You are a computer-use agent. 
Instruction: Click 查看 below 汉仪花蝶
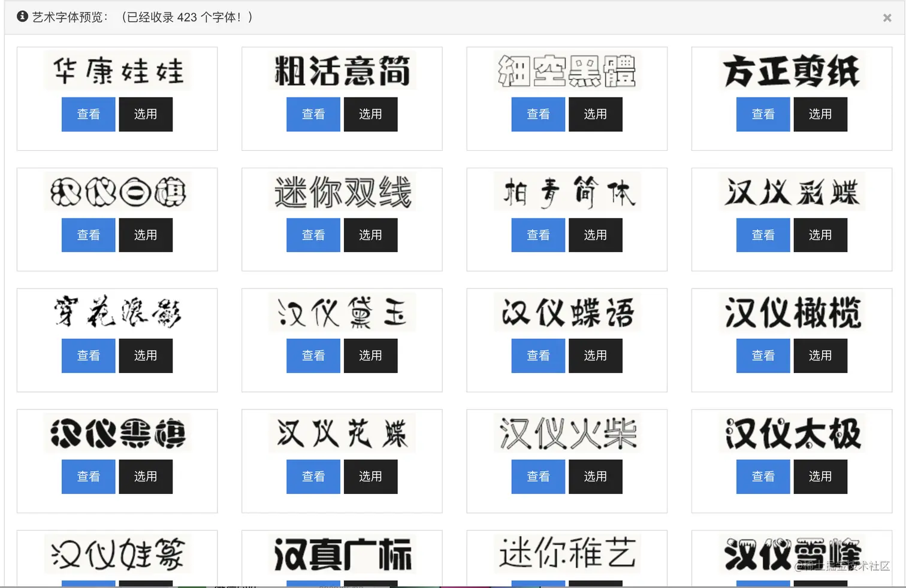pyautogui.click(x=313, y=477)
